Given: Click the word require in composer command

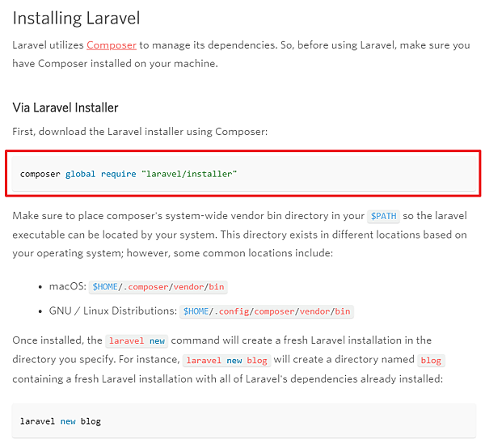Looking at the screenshot, I should pyautogui.click(x=119, y=174).
